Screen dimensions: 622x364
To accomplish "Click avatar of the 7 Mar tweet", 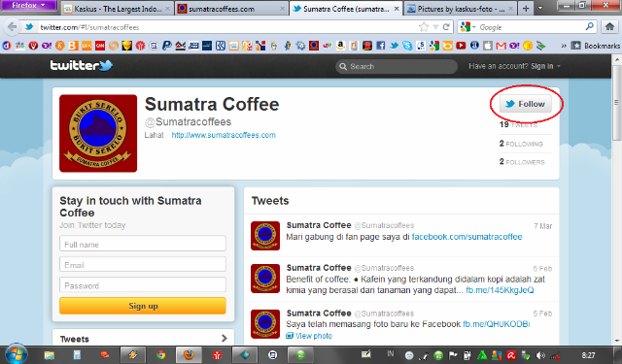I will 265,236.
